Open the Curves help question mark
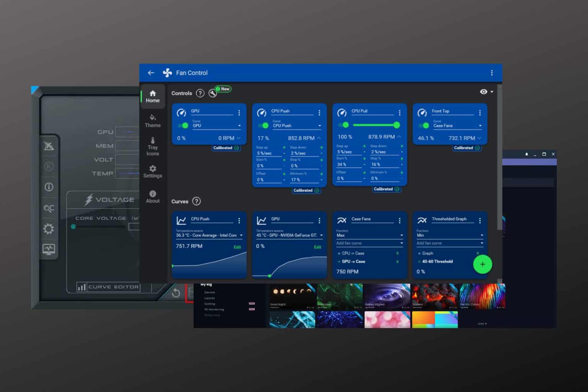This screenshot has width=588, height=392. point(196,201)
